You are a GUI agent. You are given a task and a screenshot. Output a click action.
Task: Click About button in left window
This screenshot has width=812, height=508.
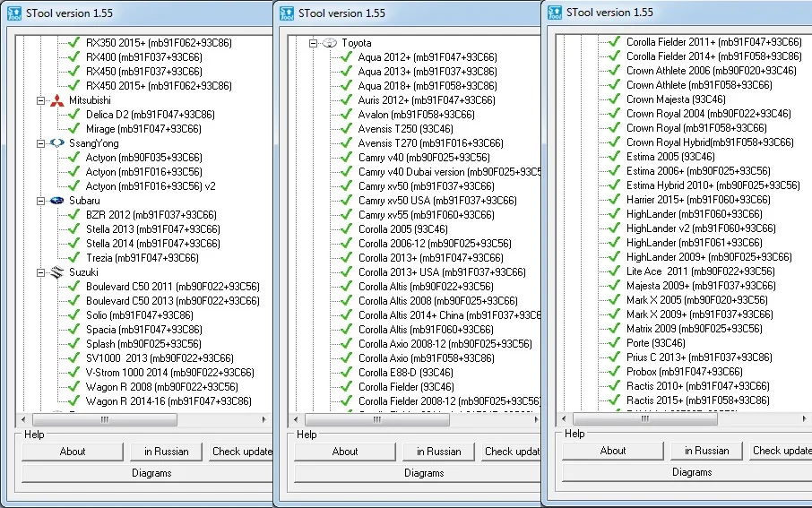[73, 452]
